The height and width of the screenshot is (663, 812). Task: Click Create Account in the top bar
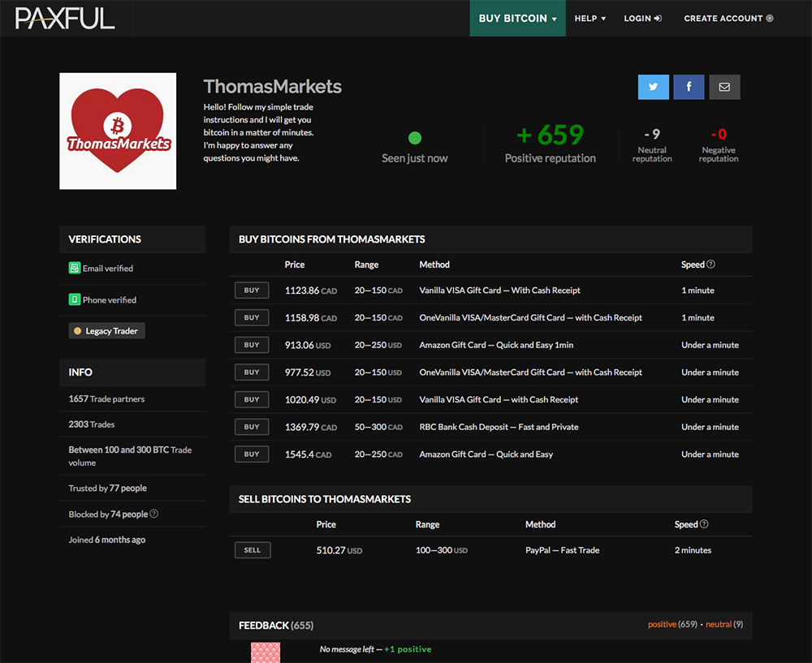(x=728, y=18)
